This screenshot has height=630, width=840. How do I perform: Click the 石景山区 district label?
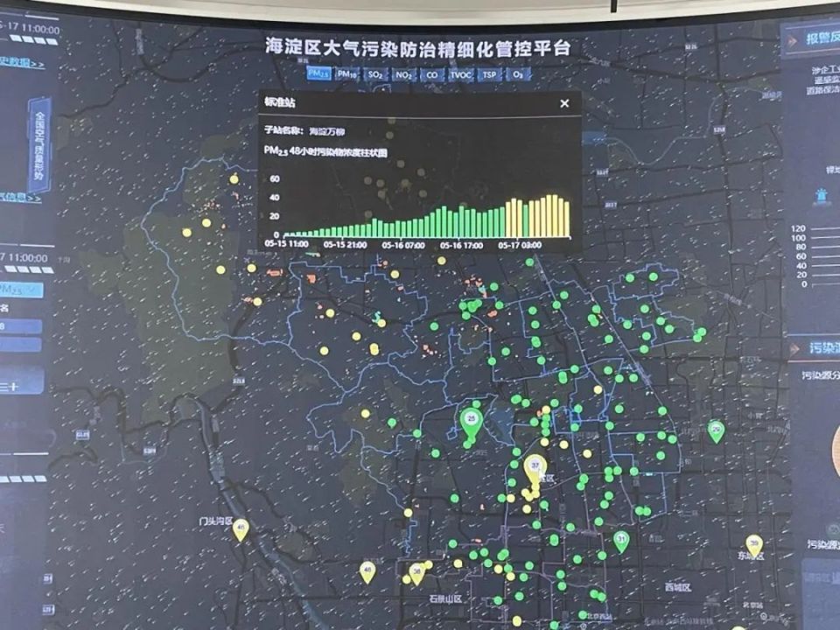pyautogui.click(x=445, y=598)
